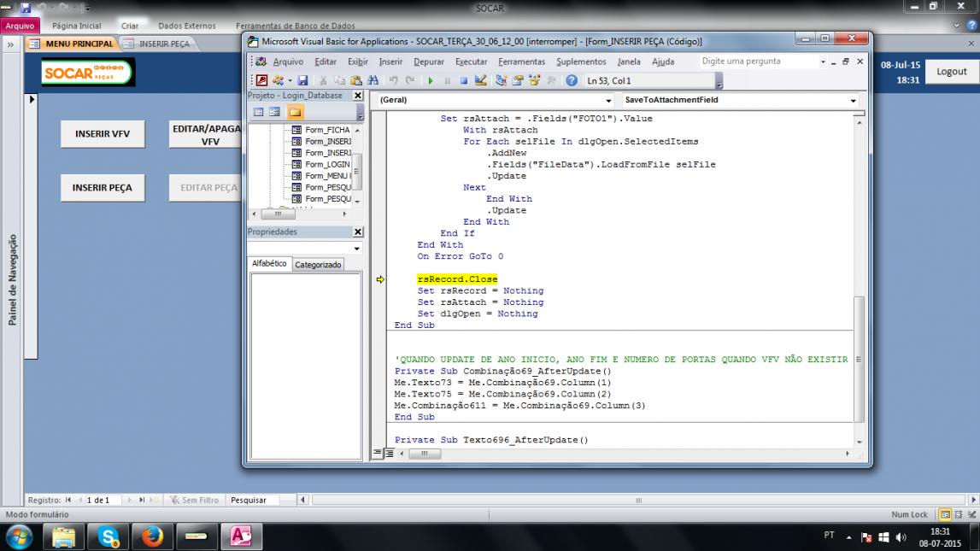Open Firefox from the Windows taskbar
980x551 pixels.
(x=152, y=536)
